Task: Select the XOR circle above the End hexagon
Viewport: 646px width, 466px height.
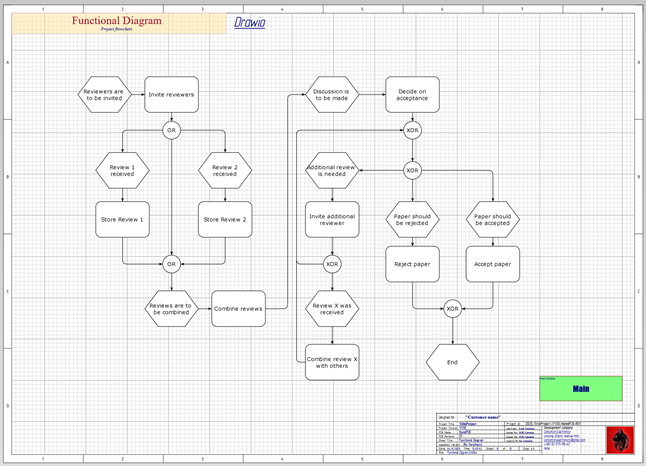Action: coord(452,310)
